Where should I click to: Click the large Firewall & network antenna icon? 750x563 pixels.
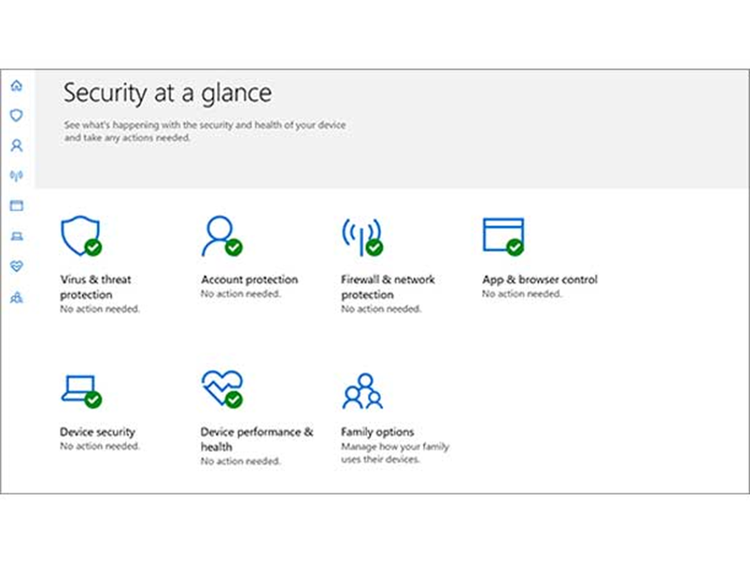point(361,236)
